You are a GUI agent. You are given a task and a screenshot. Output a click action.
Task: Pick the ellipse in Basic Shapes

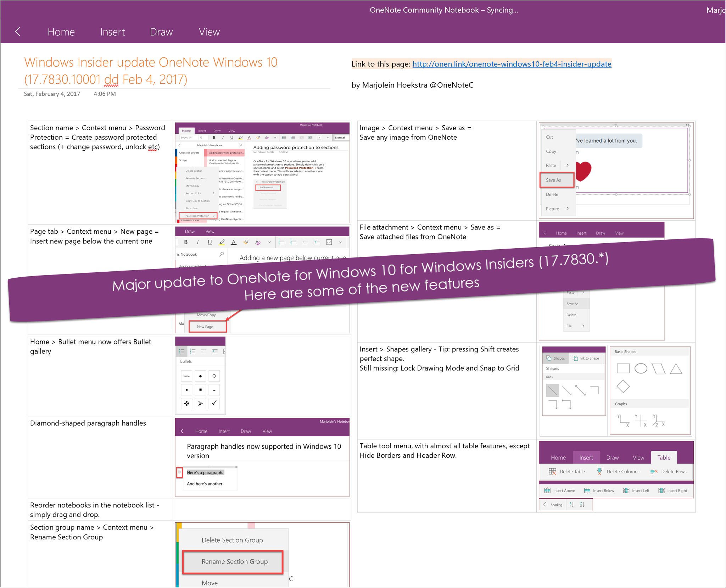(x=641, y=368)
